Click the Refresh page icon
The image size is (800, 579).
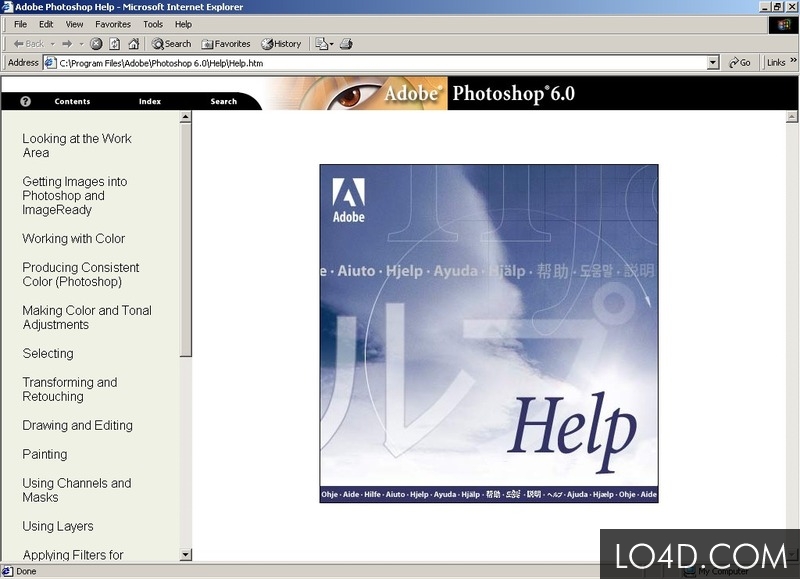[115, 44]
